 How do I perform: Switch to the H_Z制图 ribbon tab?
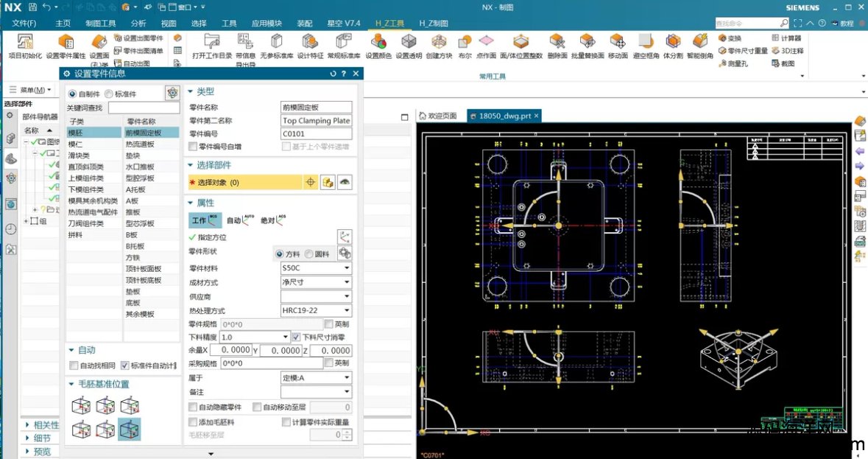[434, 24]
